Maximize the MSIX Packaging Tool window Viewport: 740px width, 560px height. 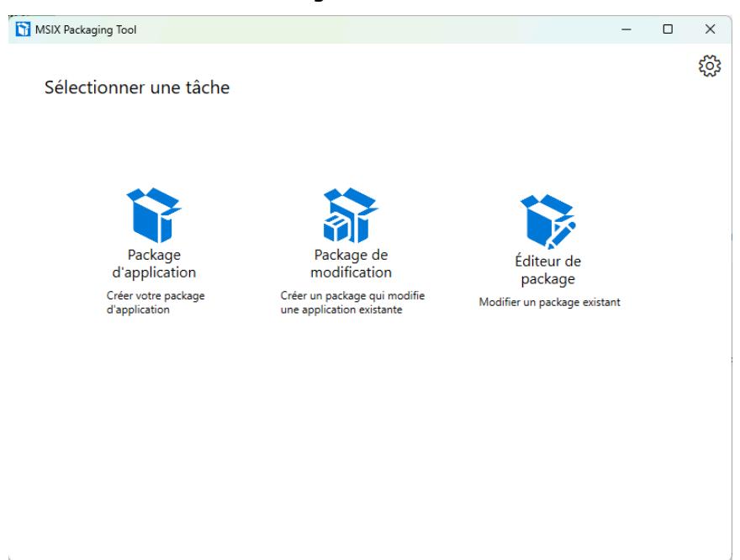(x=668, y=29)
